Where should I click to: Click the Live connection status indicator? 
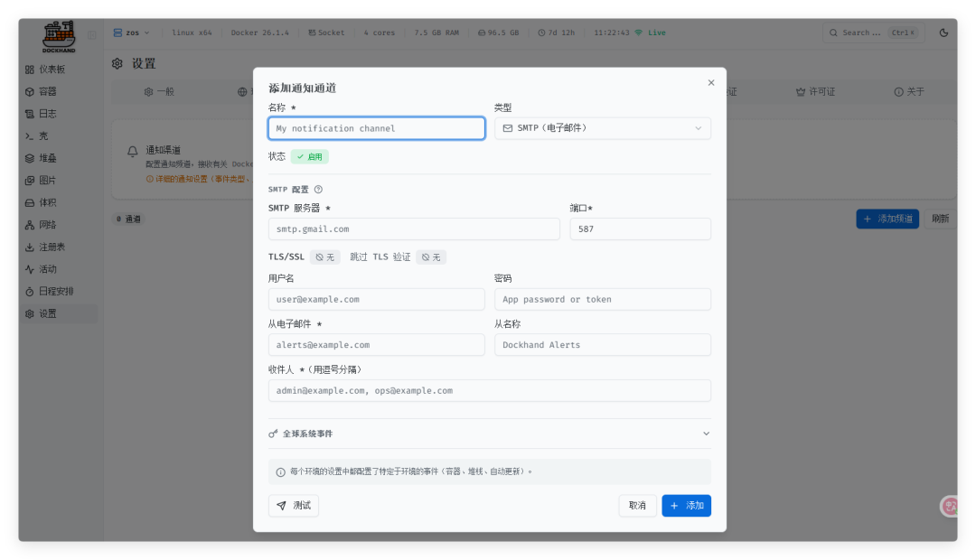pos(650,33)
